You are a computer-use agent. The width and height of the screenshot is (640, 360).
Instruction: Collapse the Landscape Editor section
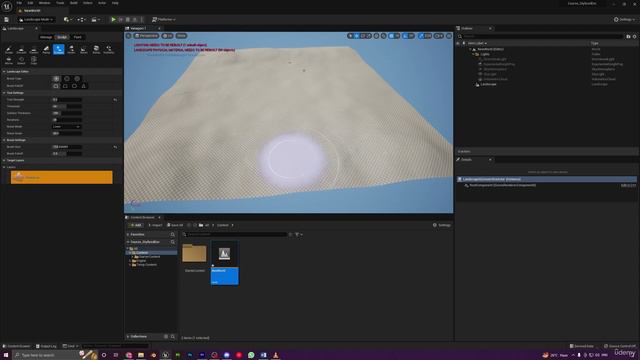[x=4, y=71]
